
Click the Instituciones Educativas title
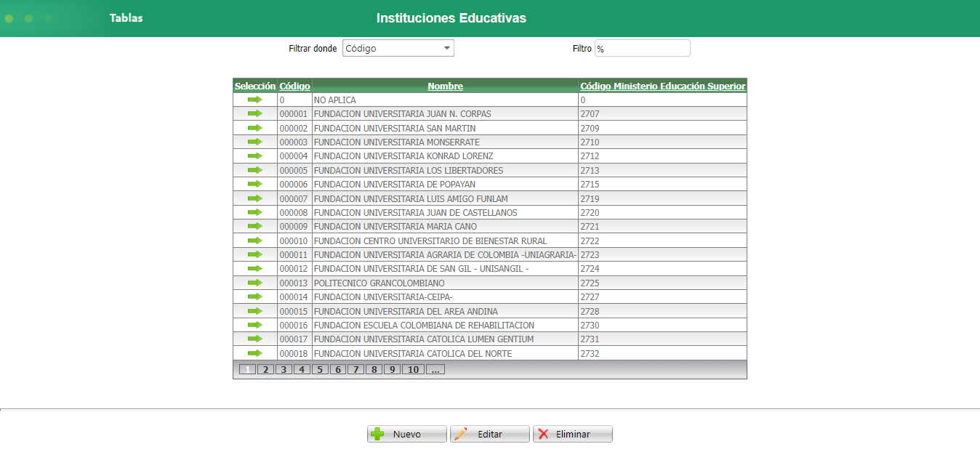pyautogui.click(x=451, y=18)
